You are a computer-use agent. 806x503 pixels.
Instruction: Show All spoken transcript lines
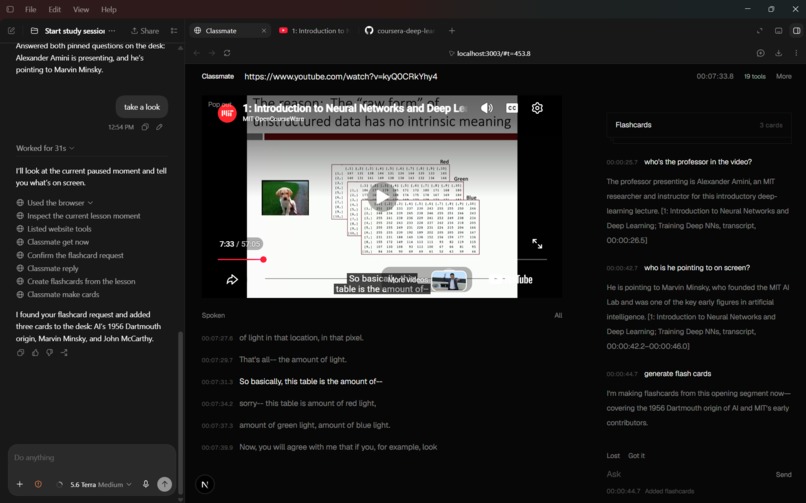point(558,315)
